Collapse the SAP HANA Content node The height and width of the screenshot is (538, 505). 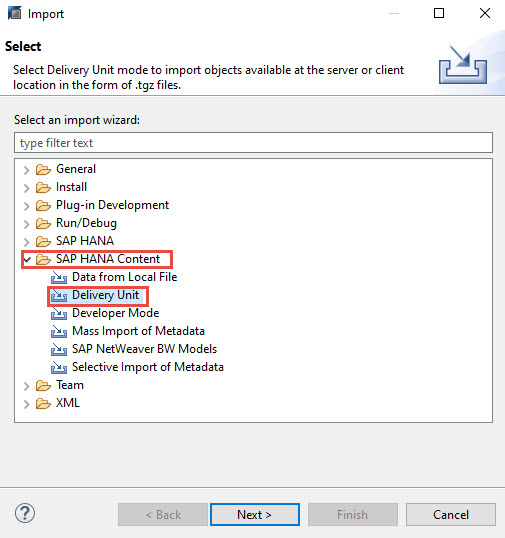27,259
